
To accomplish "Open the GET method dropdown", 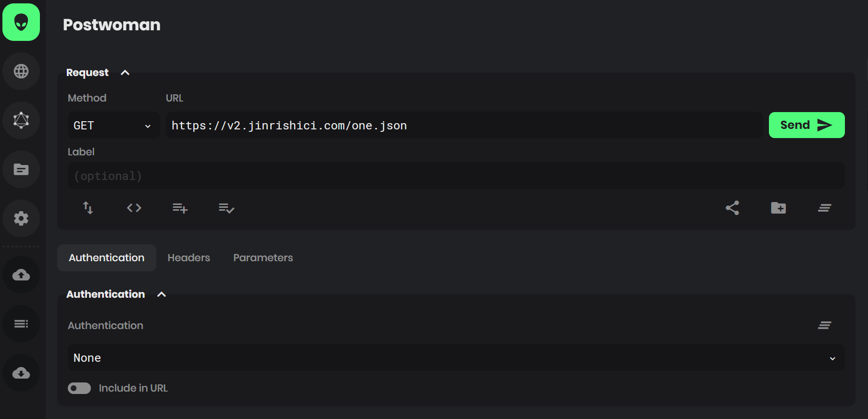I will coord(113,126).
